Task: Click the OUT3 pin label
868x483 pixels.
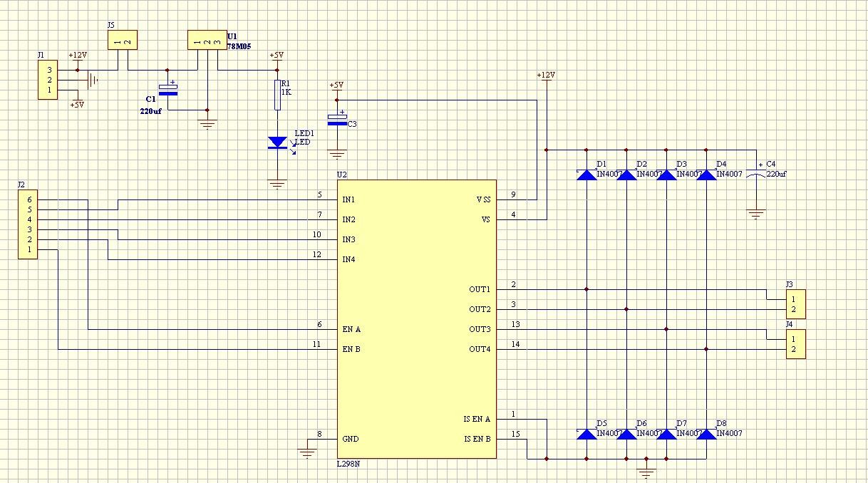Action: coord(480,330)
